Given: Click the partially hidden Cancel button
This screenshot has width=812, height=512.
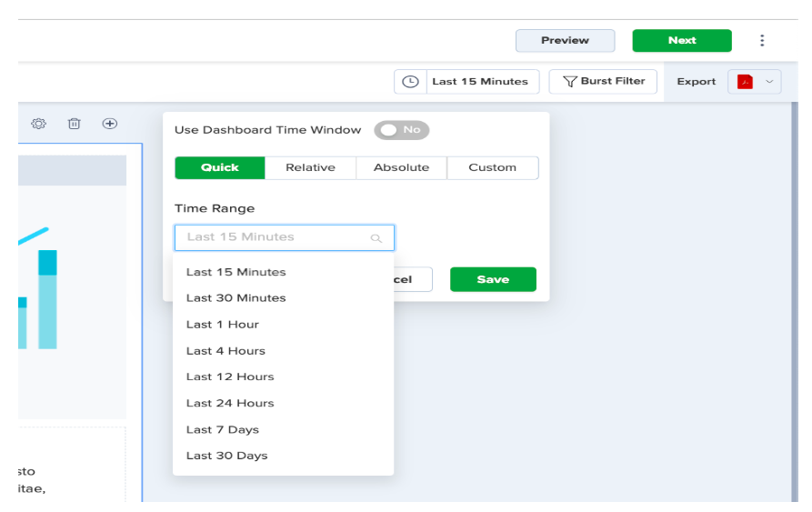Looking at the screenshot, I should [413, 279].
